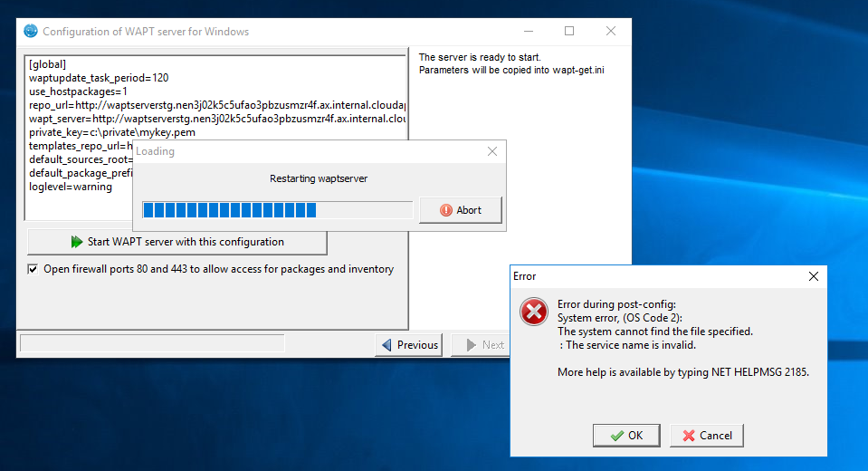Maximize the WAPT configuration window
The image size is (868, 471).
point(568,32)
